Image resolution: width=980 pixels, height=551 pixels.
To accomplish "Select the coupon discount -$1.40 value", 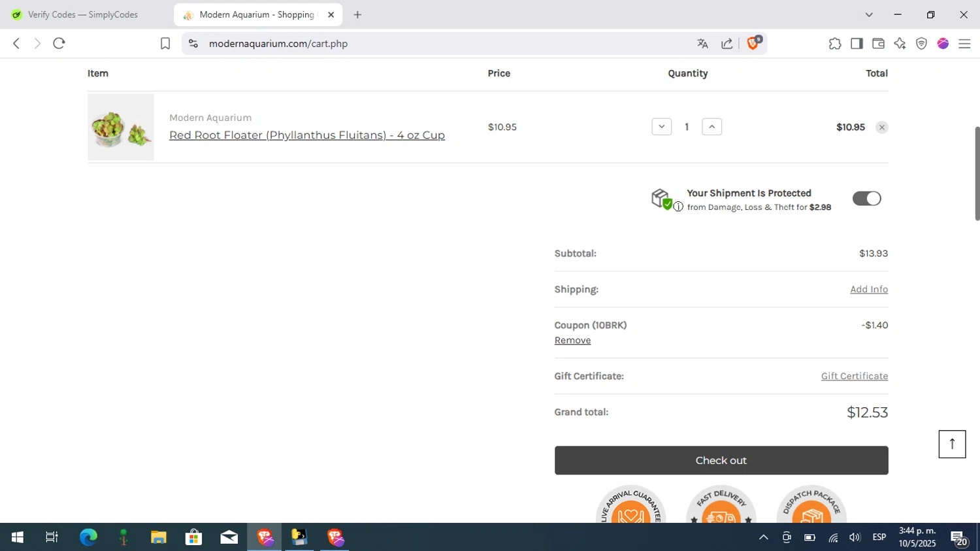I will pyautogui.click(x=874, y=325).
